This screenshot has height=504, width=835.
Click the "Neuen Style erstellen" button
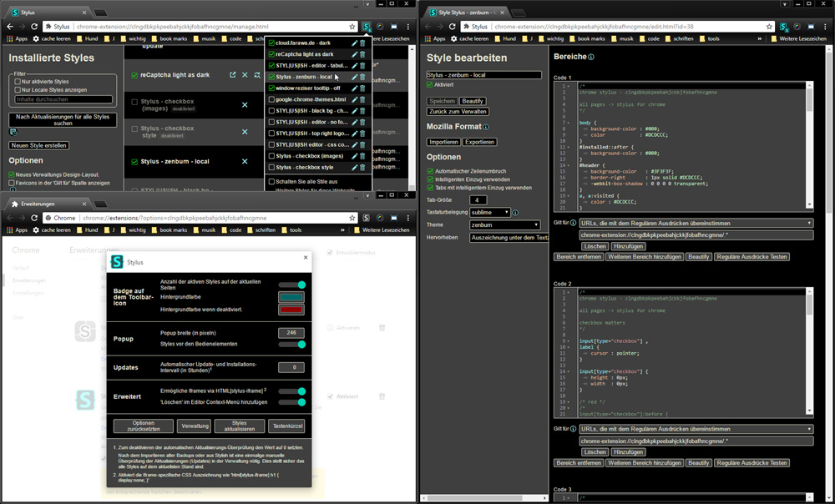(38, 145)
